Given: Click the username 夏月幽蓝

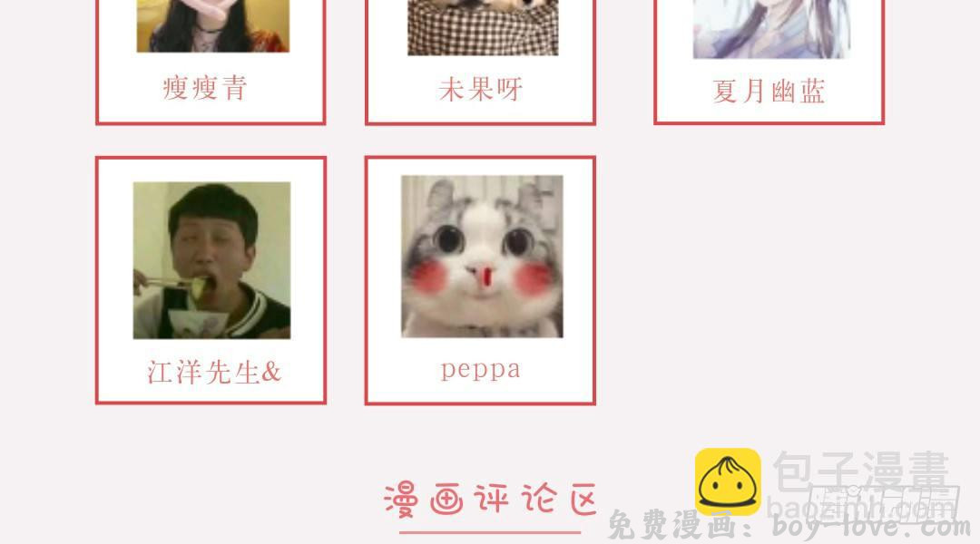Looking at the screenshot, I should pyautogui.click(x=769, y=92).
